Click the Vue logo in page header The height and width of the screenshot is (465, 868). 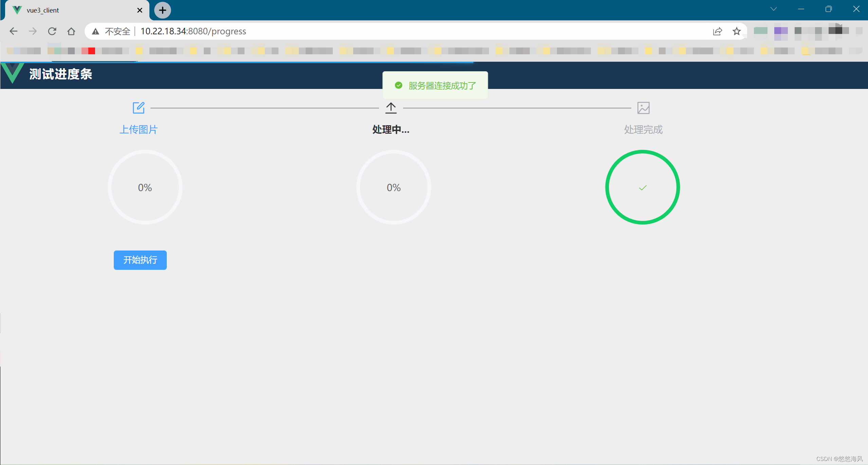pyautogui.click(x=13, y=73)
